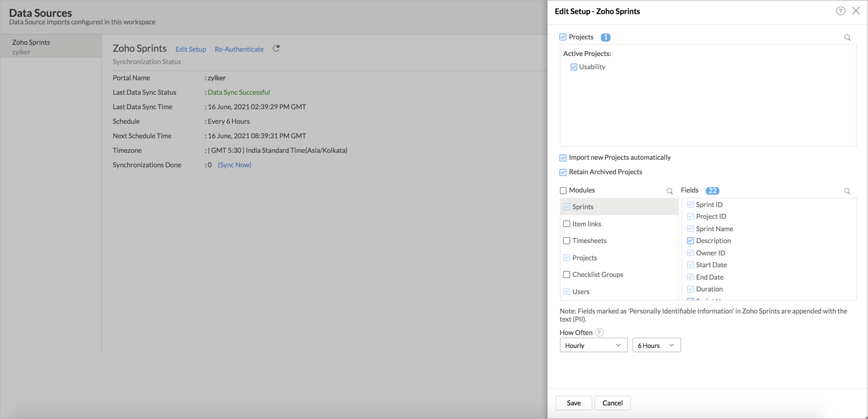
Task: Save the Zoho Sprints setup
Action: pos(573,403)
